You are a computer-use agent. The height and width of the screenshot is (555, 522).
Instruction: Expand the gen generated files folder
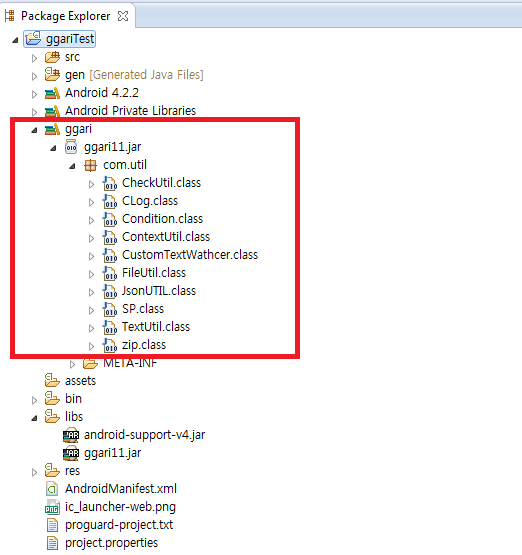34,76
